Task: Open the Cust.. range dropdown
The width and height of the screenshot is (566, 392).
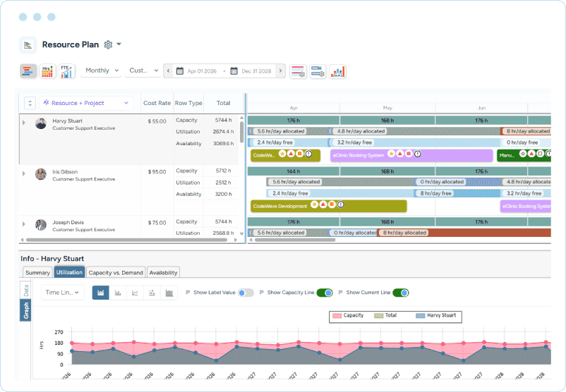Action: pyautogui.click(x=144, y=71)
